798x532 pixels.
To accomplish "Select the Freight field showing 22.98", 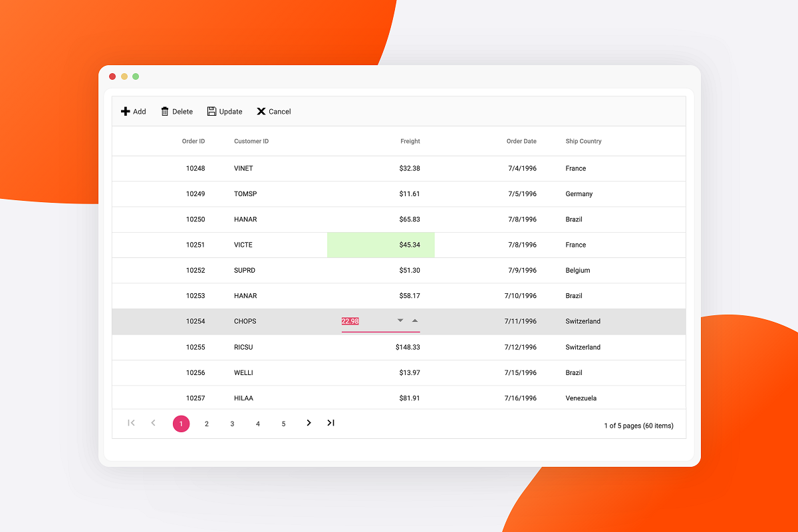I will [349, 321].
